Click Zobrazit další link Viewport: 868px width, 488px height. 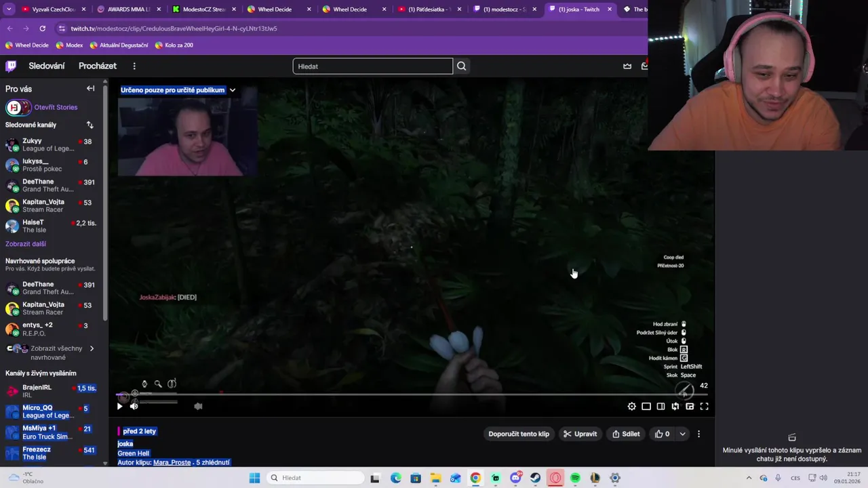point(26,244)
